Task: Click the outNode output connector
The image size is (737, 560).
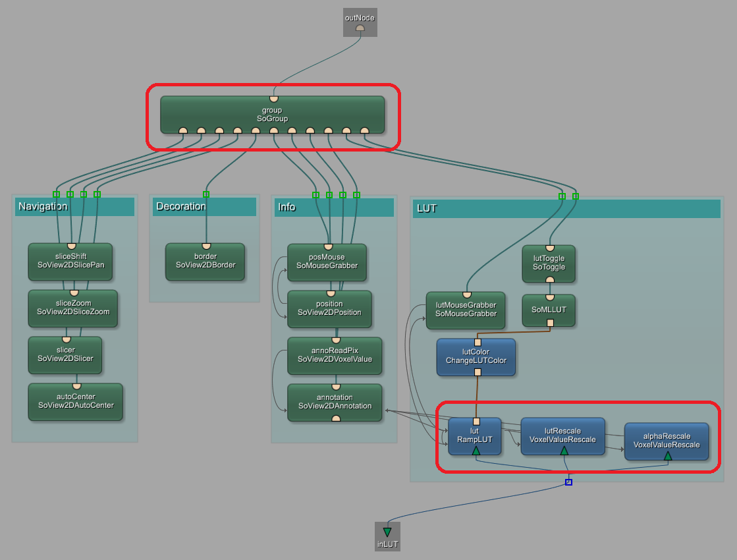Action: [x=360, y=28]
